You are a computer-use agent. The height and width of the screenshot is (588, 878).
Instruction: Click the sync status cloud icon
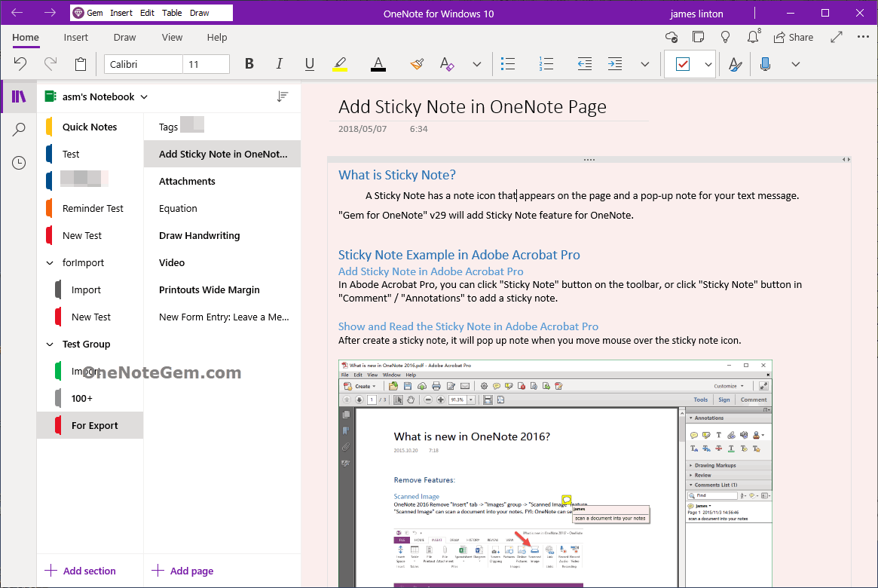(672, 38)
